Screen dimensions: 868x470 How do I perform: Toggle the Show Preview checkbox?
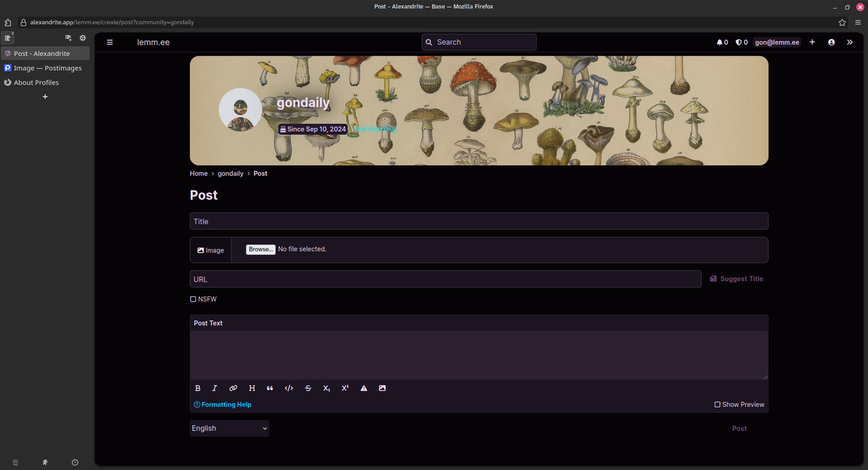[717, 405]
